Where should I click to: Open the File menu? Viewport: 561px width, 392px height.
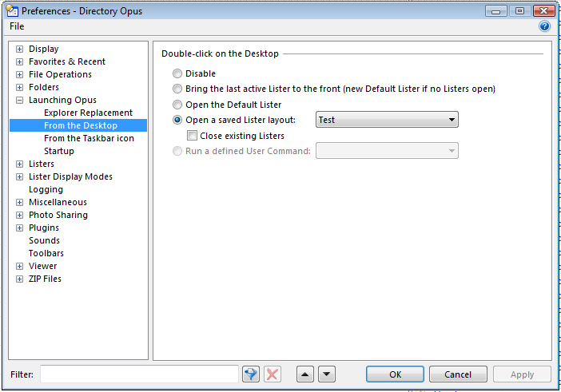tap(17, 26)
